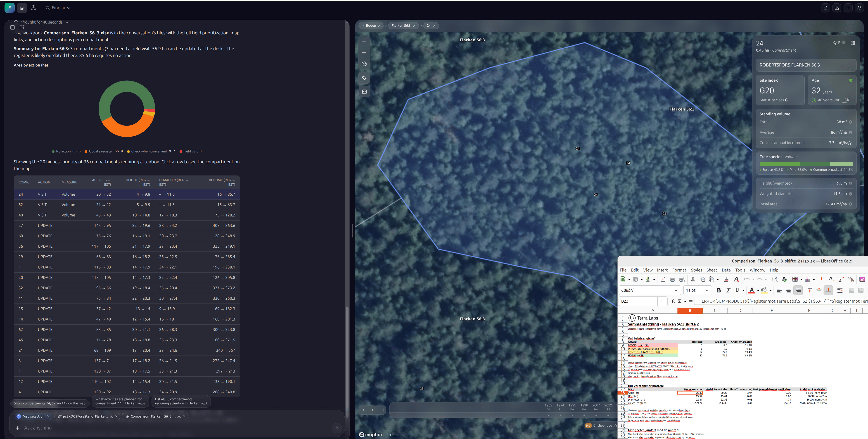Screen dimensions: 868x439
Task: Open the Tools menu in LibreOffice Calc
Action: coord(740,270)
